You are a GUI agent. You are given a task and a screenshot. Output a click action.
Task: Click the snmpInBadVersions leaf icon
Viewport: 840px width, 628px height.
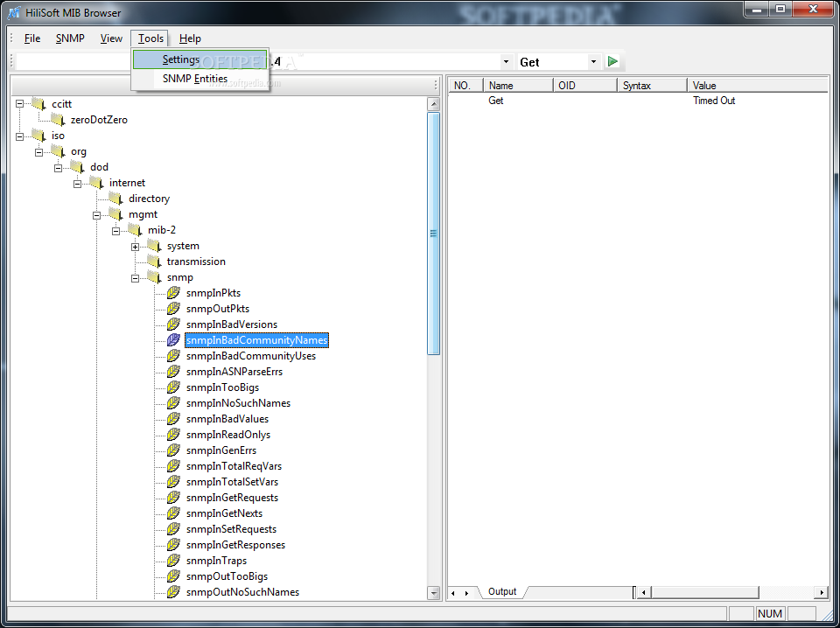[173, 324]
